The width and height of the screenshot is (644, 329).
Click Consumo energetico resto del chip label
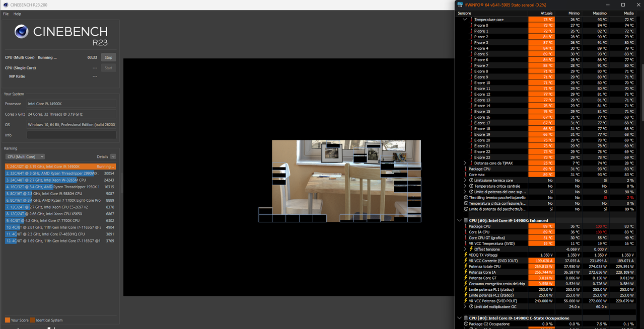[497, 284]
